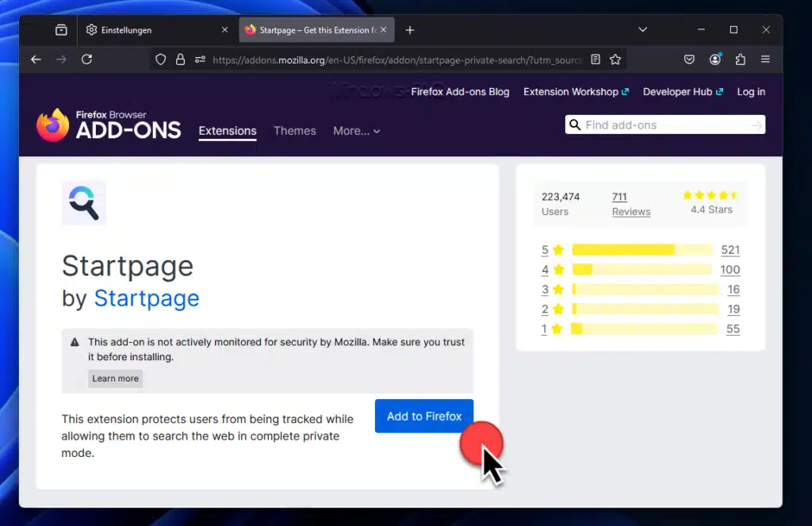Open the Startpage author link
The image size is (812, 526).
pos(147,298)
